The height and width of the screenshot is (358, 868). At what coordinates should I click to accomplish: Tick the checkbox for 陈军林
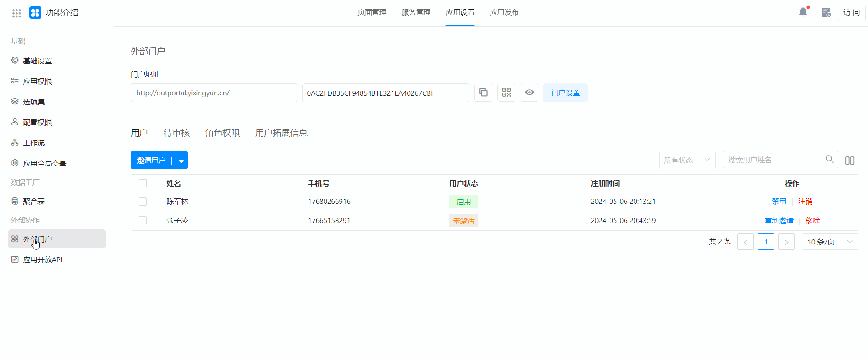(x=143, y=202)
